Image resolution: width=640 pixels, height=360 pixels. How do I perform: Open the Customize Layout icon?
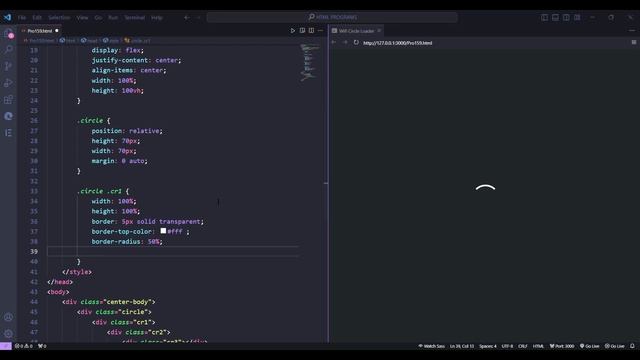(577, 18)
